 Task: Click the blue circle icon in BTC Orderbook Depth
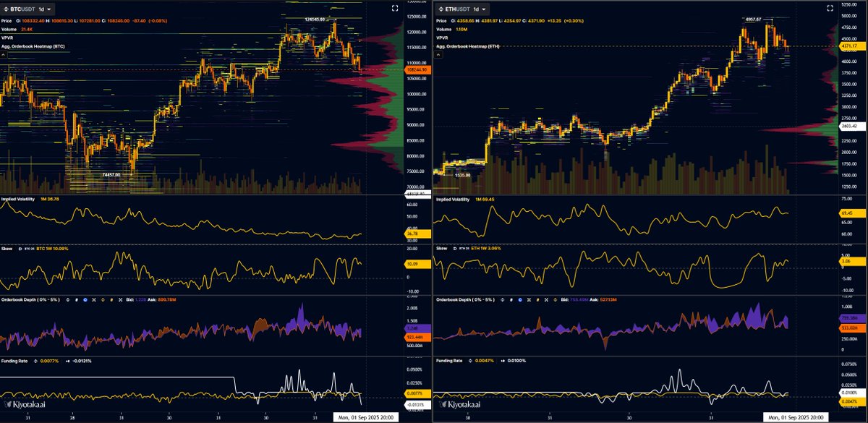click(85, 299)
